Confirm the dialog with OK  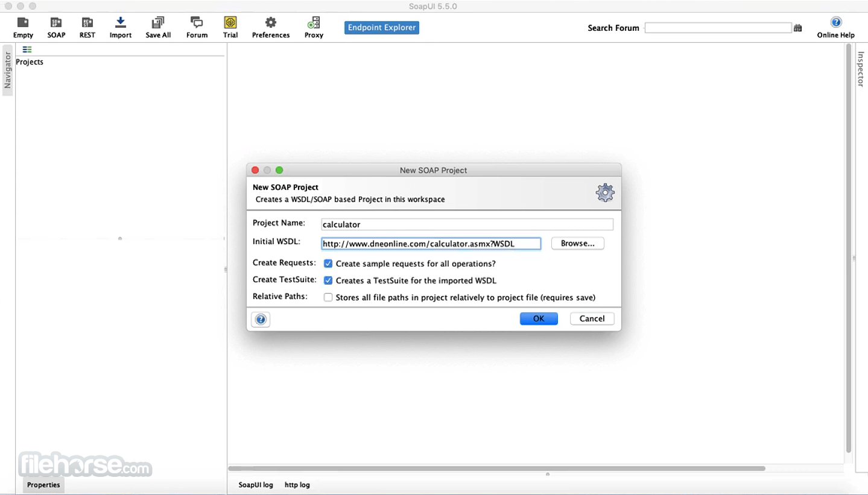539,319
